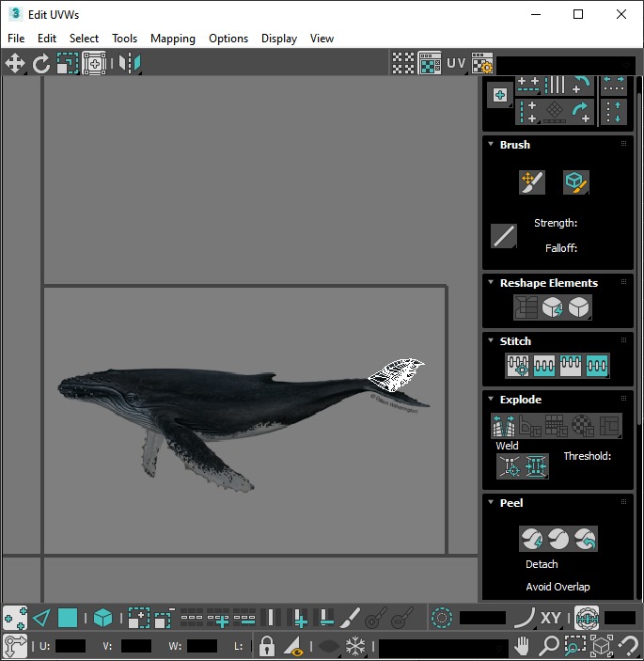Click the Freeze Selected snowflake icon
The width and height of the screenshot is (644, 661).
pyautogui.click(x=355, y=646)
